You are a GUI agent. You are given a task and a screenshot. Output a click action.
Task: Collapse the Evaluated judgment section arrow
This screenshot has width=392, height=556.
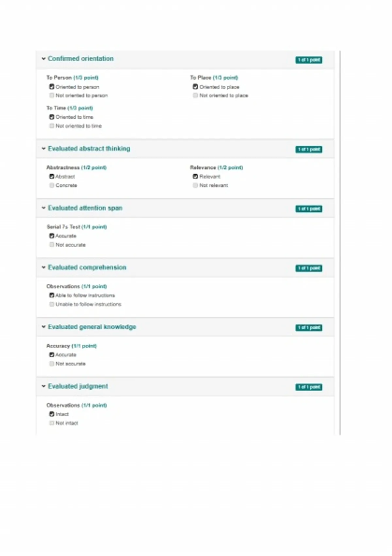click(43, 386)
